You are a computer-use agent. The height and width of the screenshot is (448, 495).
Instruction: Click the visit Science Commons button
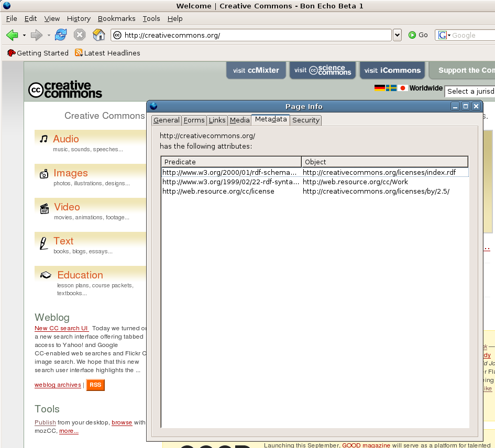(323, 70)
